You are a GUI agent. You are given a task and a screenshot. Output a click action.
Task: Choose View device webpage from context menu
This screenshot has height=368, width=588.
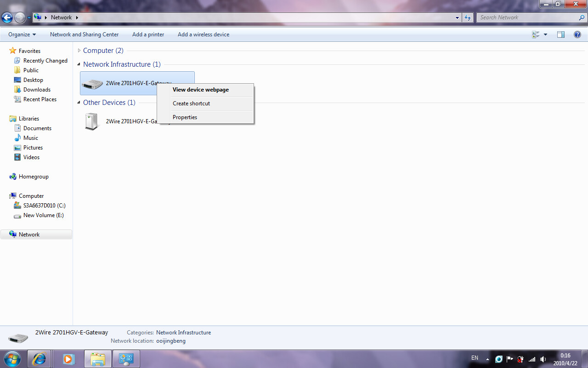[200, 90]
